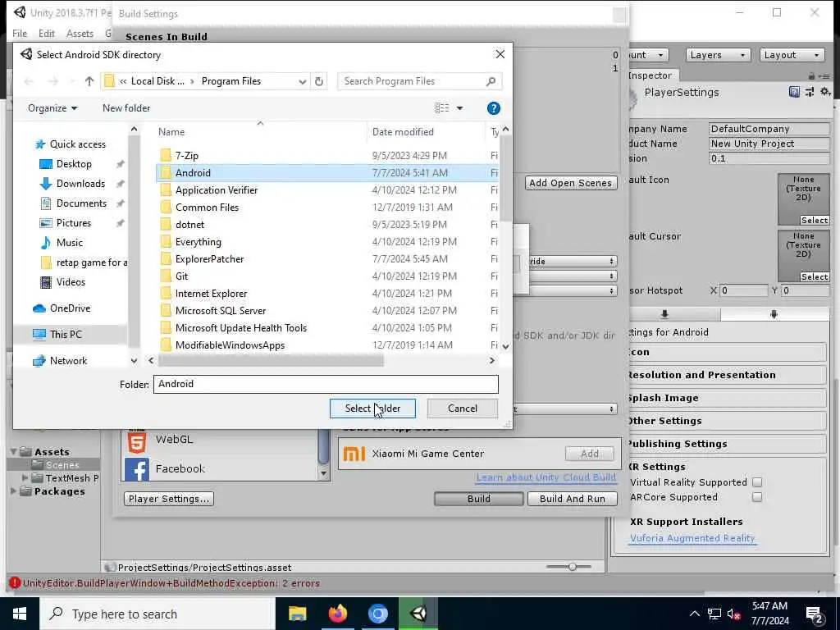Open the view options dropdown arrow
This screenshot has width=840, height=630.
[x=459, y=108]
